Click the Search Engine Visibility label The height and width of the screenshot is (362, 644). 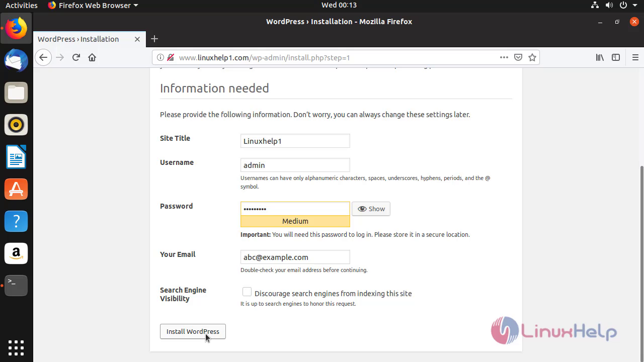pos(183,294)
